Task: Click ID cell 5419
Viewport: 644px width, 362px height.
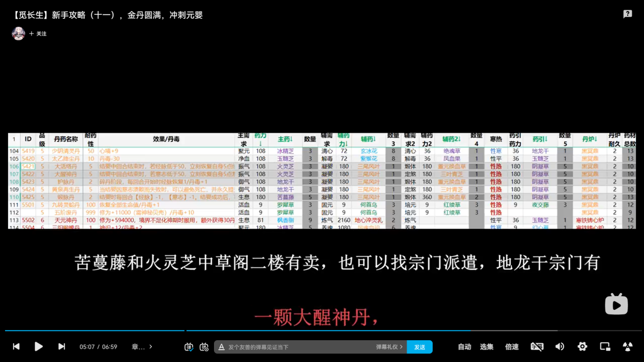Action: point(28,151)
